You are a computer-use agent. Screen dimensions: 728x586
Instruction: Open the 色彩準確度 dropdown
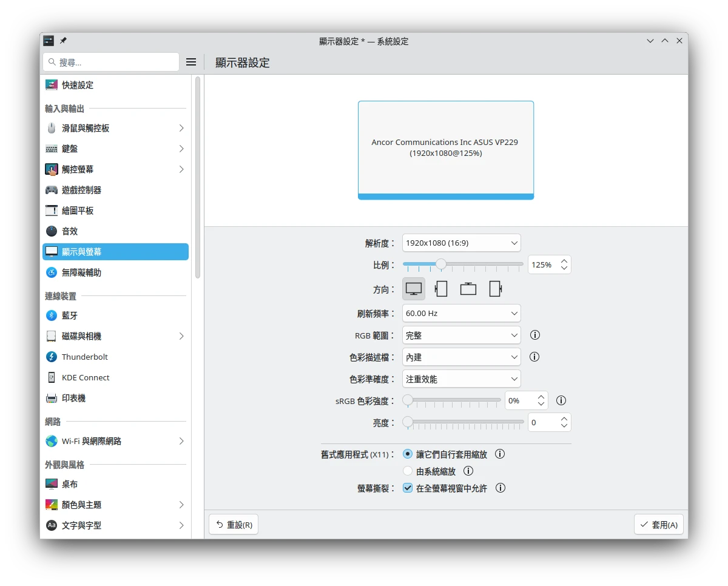click(x=461, y=379)
